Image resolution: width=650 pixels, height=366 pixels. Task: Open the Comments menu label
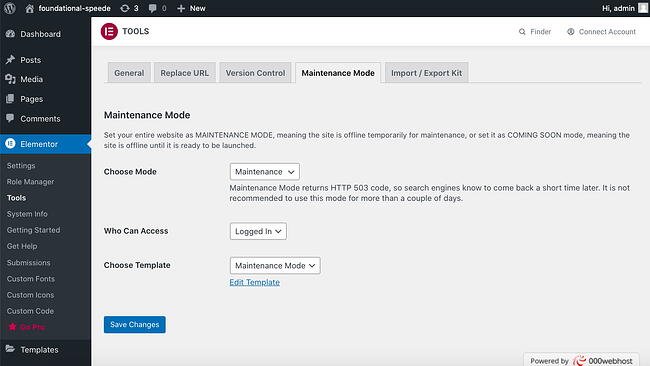[40, 119]
